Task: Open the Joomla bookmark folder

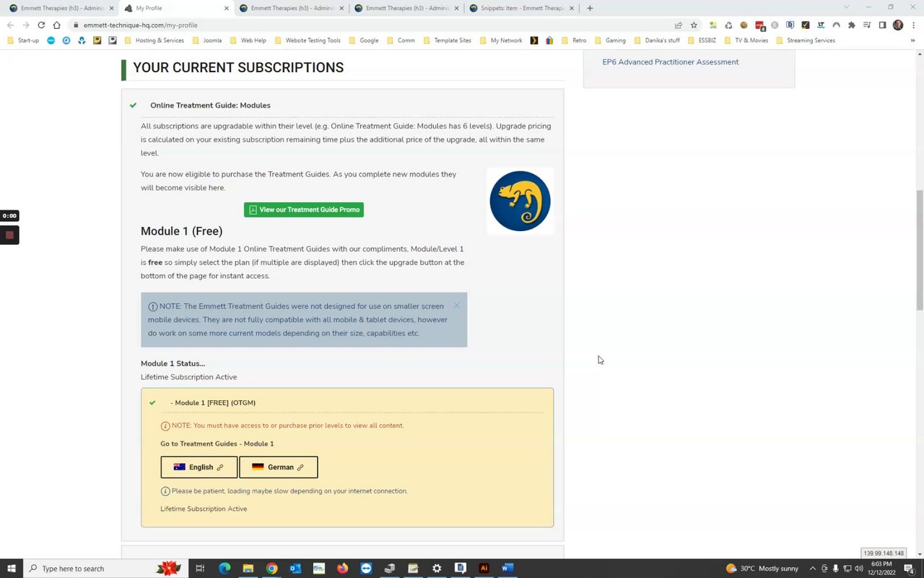Action: pos(206,40)
